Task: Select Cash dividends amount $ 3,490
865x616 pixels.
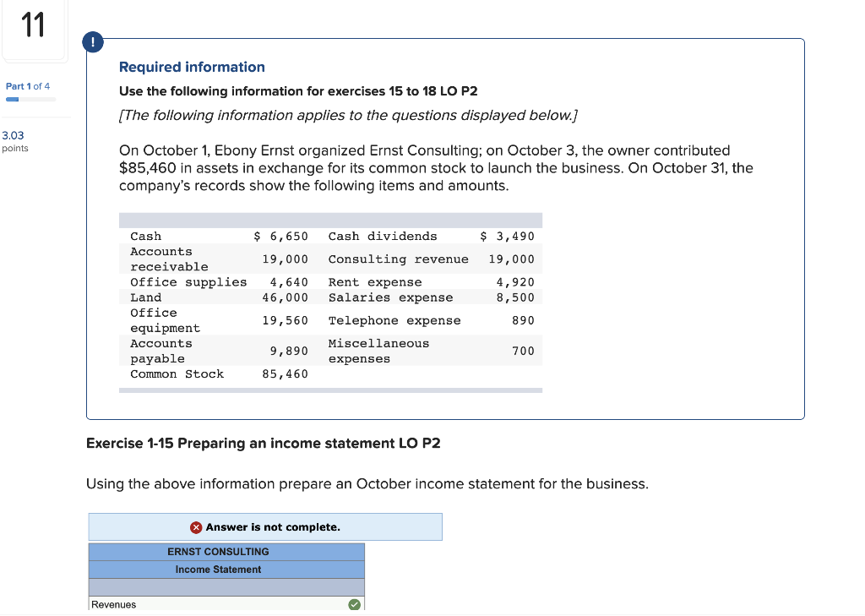Action: pos(507,237)
